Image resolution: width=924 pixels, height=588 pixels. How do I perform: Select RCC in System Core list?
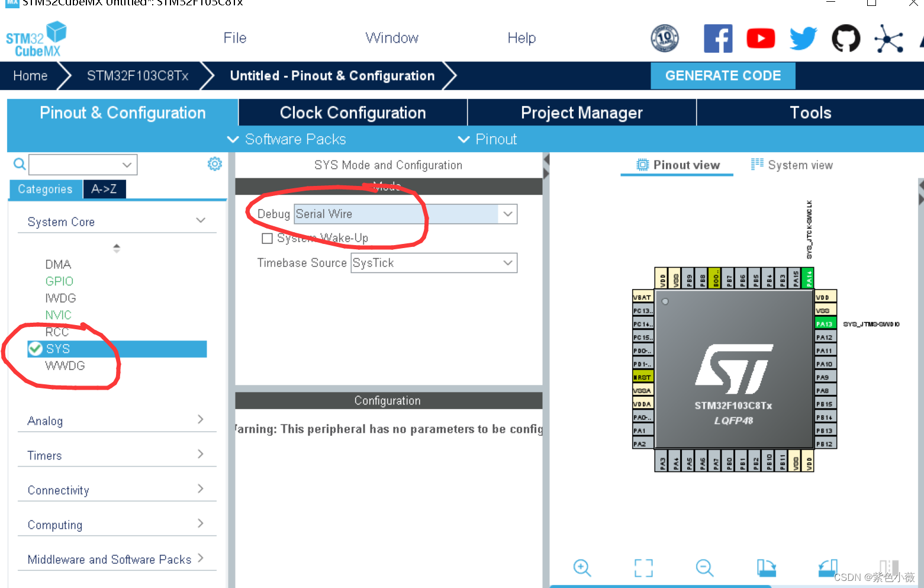(x=57, y=332)
